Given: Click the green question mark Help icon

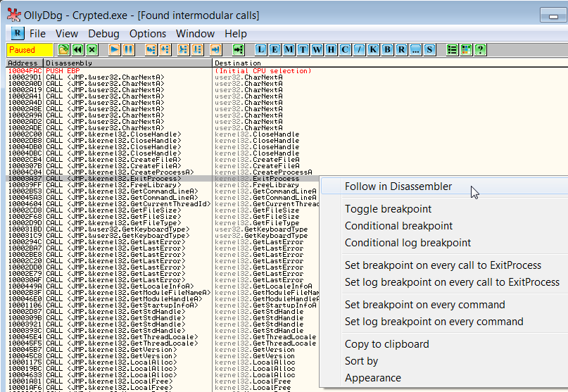Looking at the screenshot, I should click(480, 50).
